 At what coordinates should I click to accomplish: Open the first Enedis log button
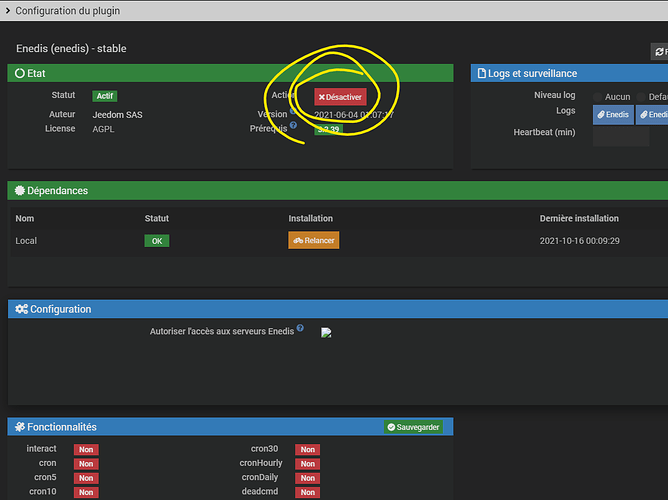point(613,115)
